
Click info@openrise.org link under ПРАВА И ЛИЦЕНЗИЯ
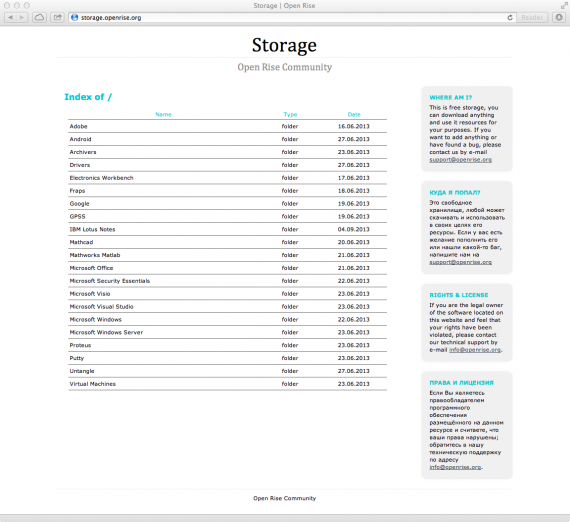point(455,467)
